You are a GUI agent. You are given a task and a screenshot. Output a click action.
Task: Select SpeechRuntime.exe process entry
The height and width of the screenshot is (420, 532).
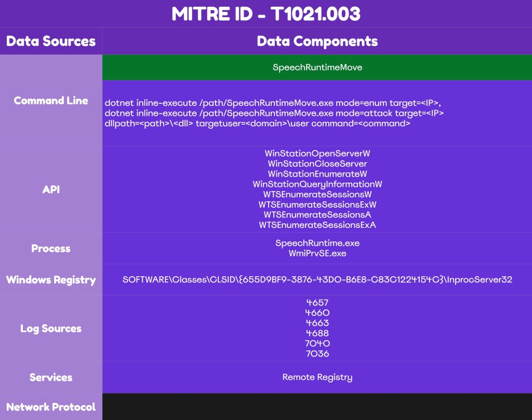coord(317,243)
